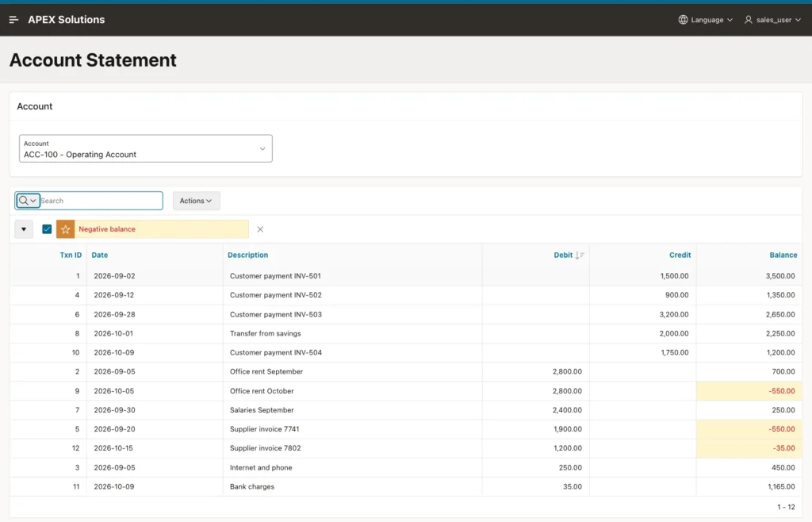Click the date 2026-09-02
This screenshot has width=812, height=522.
tap(114, 276)
